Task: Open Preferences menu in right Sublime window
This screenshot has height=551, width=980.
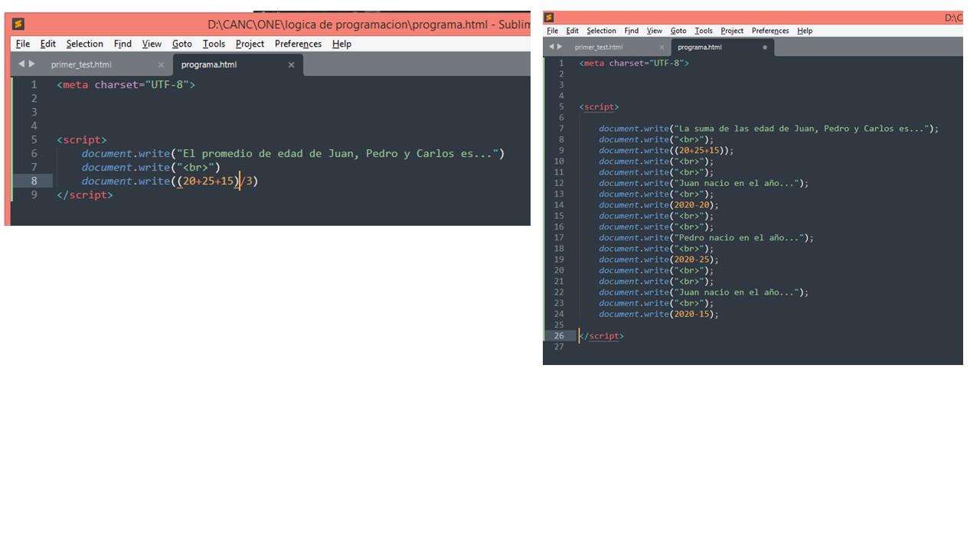Action: [770, 31]
